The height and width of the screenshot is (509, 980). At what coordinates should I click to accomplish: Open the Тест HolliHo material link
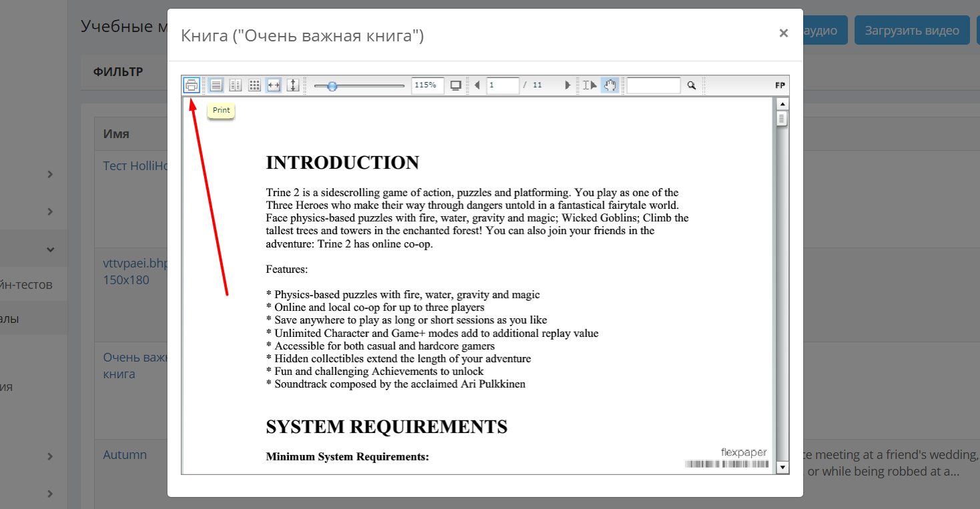135,165
